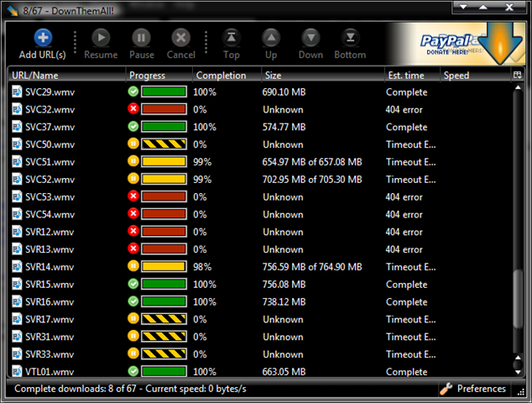The height and width of the screenshot is (403, 532).
Task: Click the window resize grip in the corner
Action: click(x=521, y=392)
